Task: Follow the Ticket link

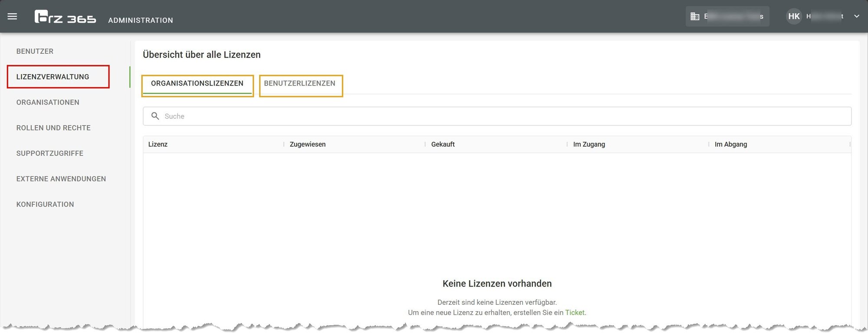Action: pos(575,313)
